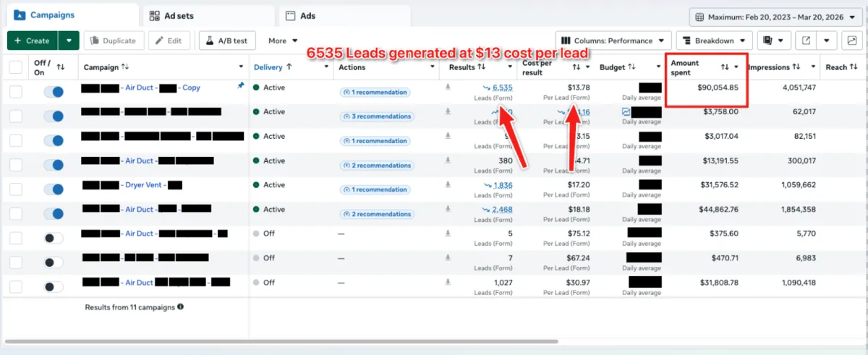The width and height of the screenshot is (868, 355).
Task: Click the Campaigns tab folder icon
Action: coord(19,14)
